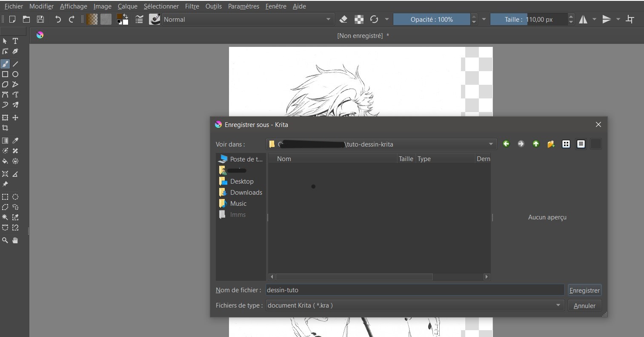
Task: Open the brush settings editor
Action: click(x=139, y=19)
